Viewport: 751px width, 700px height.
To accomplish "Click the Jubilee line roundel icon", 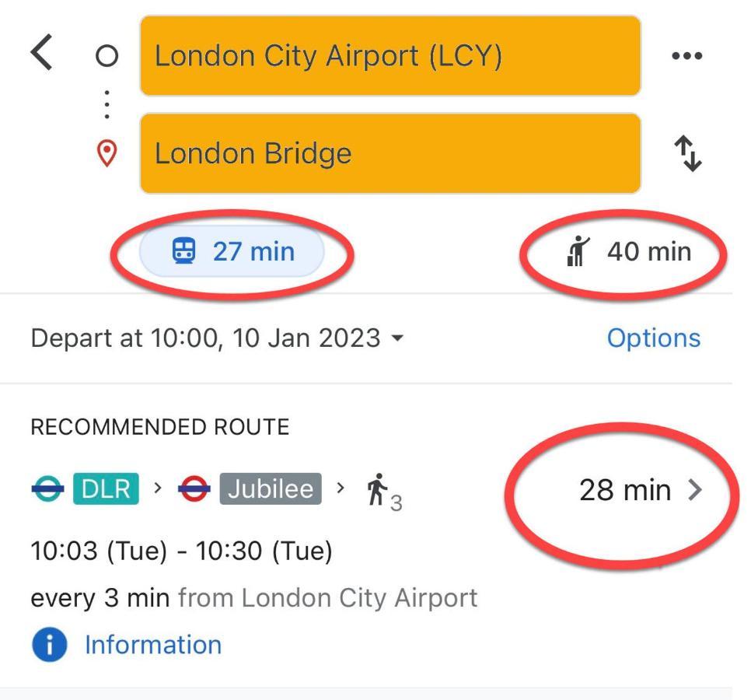I will pyautogui.click(x=194, y=488).
